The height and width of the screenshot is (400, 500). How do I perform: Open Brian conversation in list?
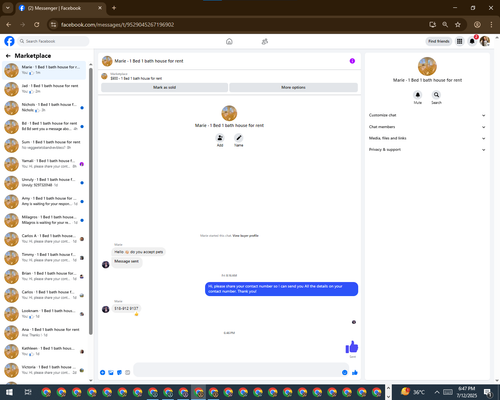(44, 276)
